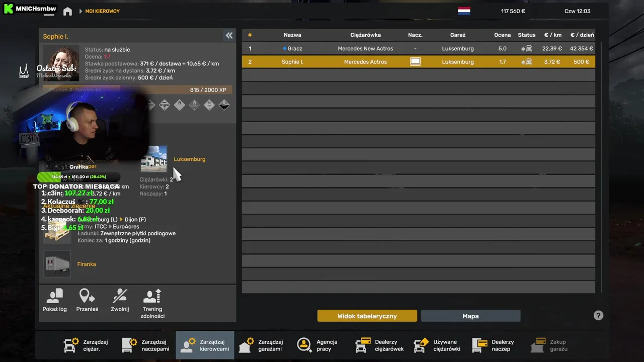Image resolution: width=644 pixels, height=362 pixels.
Task: Switch to the Mapa view
Action: [x=470, y=316]
